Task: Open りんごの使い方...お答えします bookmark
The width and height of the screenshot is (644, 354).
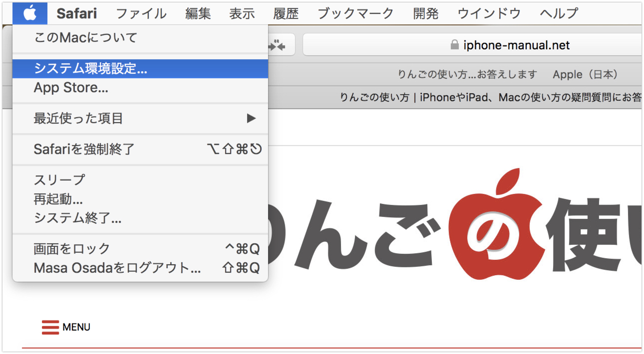Action: (467, 75)
